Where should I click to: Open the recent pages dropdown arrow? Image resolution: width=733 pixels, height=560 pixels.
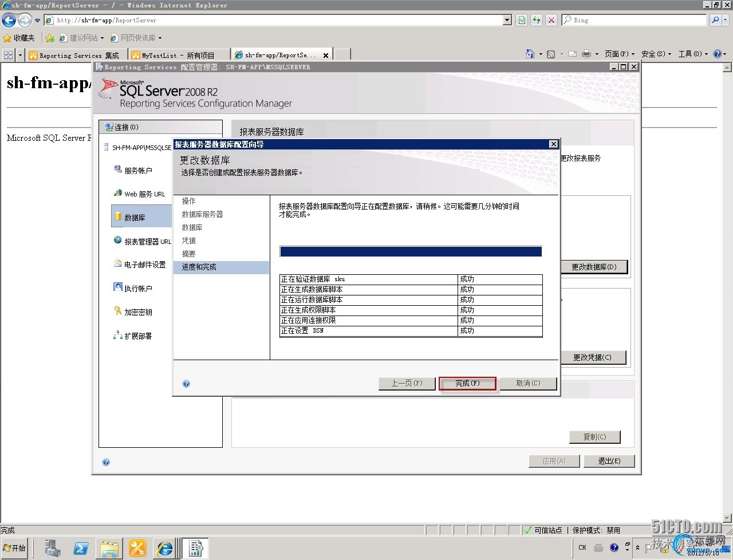tap(38, 21)
